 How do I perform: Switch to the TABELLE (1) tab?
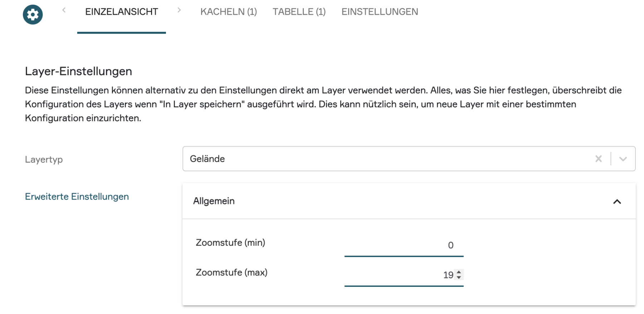pos(299,12)
